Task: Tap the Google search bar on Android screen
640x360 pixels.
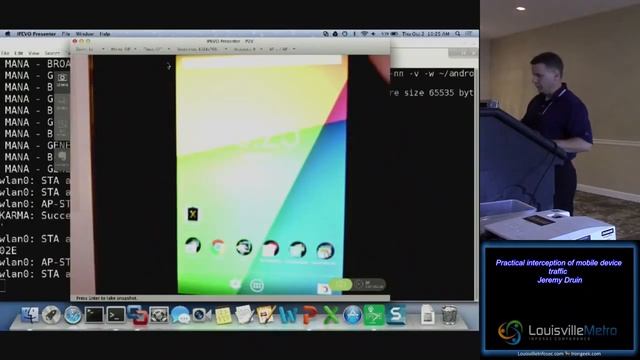Action: [x=262, y=61]
